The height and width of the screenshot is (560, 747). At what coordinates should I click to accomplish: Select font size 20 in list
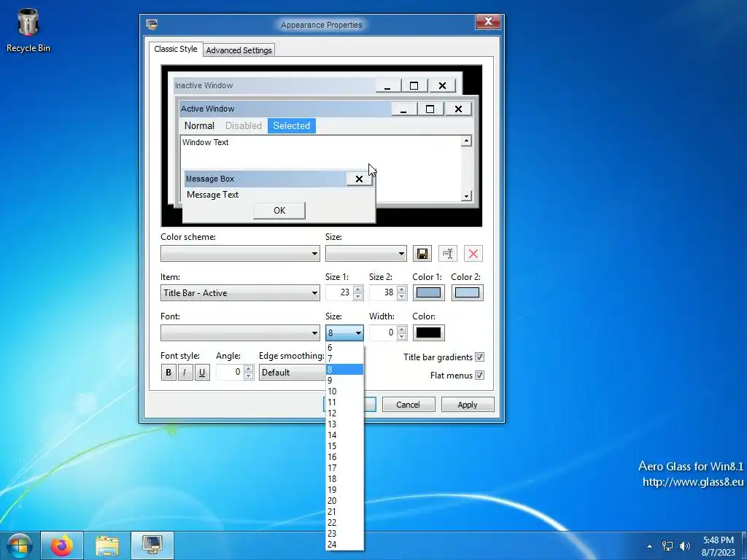pyautogui.click(x=344, y=501)
